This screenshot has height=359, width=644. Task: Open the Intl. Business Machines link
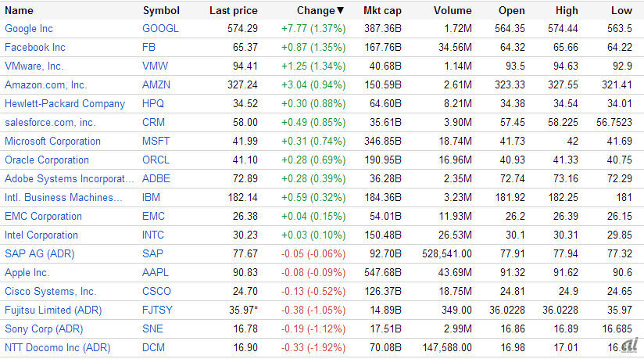(x=64, y=198)
